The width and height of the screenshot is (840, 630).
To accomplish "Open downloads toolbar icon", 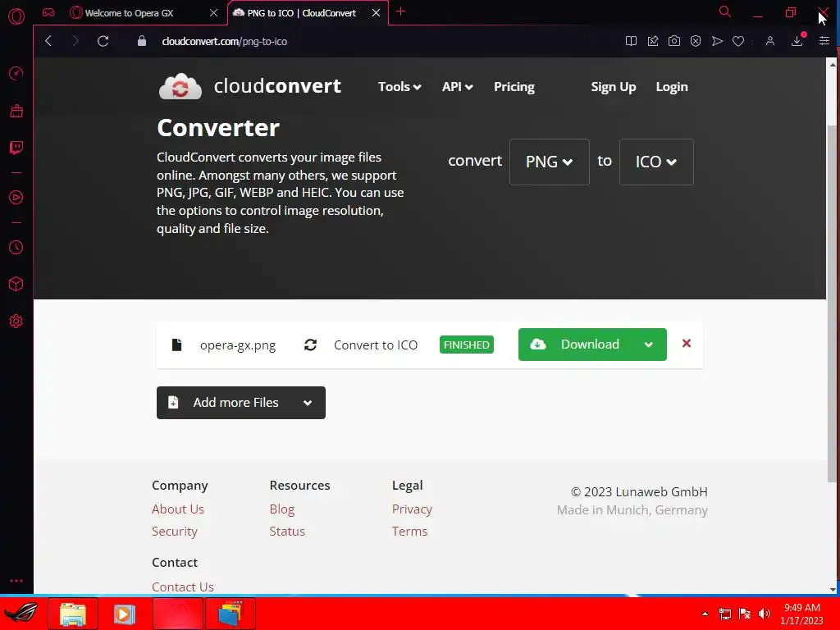I will (797, 41).
